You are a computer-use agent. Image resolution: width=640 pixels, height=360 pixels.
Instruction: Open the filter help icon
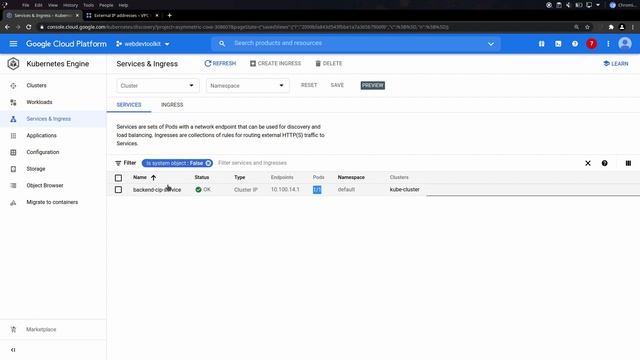pyautogui.click(x=604, y=163)
